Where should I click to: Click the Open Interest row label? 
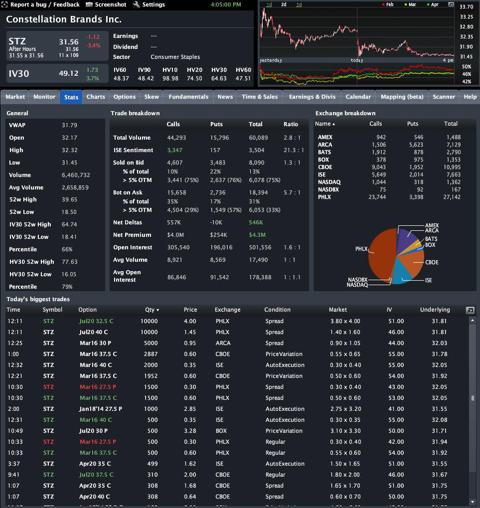pyautogui.click(x=132, y=248)
